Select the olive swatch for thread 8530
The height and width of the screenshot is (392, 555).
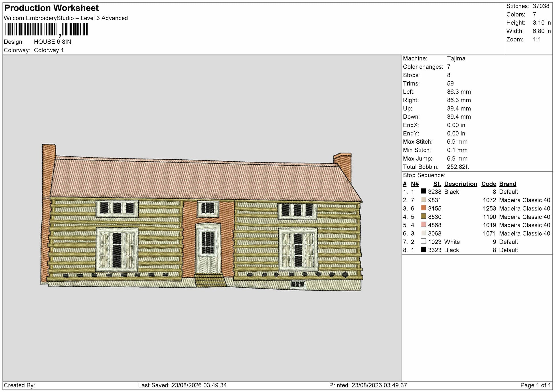pyautogui.click(x=423, y=216)
